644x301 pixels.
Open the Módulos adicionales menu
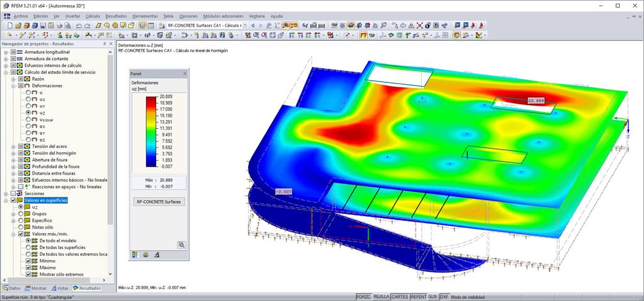pos(223,16)
